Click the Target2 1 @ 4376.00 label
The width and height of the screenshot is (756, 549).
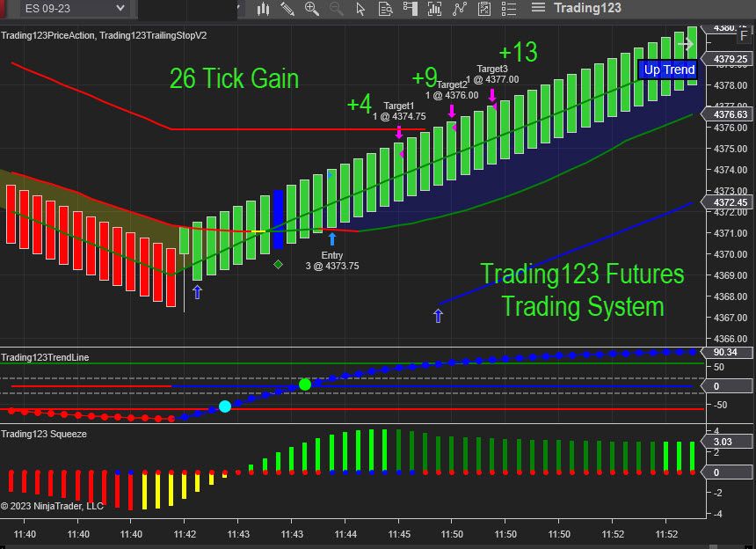(452, 91)
